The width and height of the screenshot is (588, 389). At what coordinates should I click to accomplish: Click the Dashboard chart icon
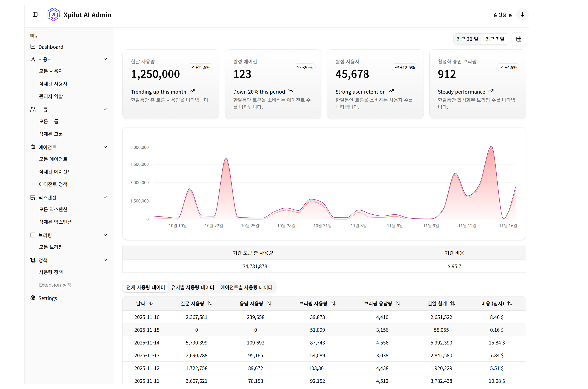coord(33,47)
